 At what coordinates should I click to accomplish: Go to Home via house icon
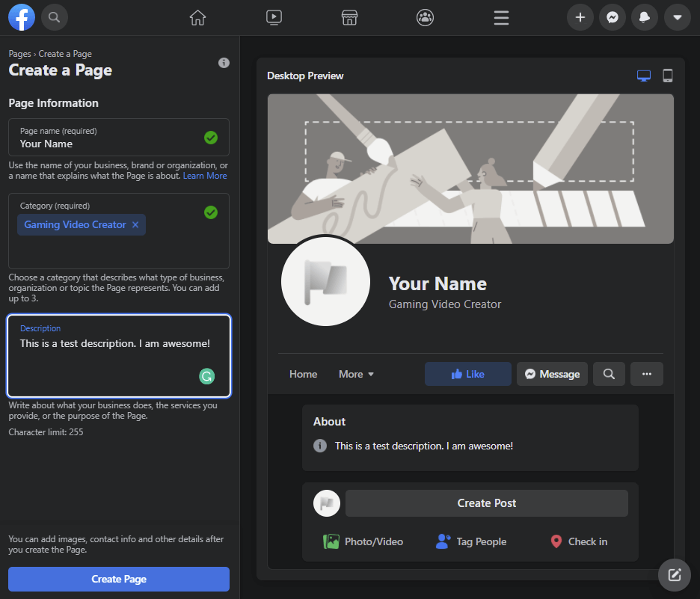197,17
